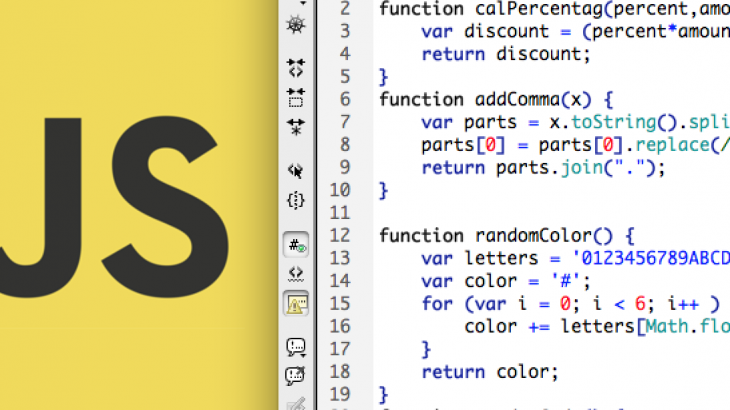Click line number 15 in gutter
Image resolution: width=730 pixels, height=410 pixels.
click(x=340, y=304)
